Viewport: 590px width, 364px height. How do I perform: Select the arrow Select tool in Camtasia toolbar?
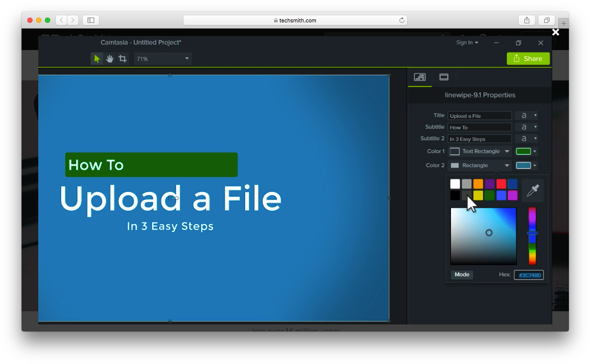click(x=97, y=58)
